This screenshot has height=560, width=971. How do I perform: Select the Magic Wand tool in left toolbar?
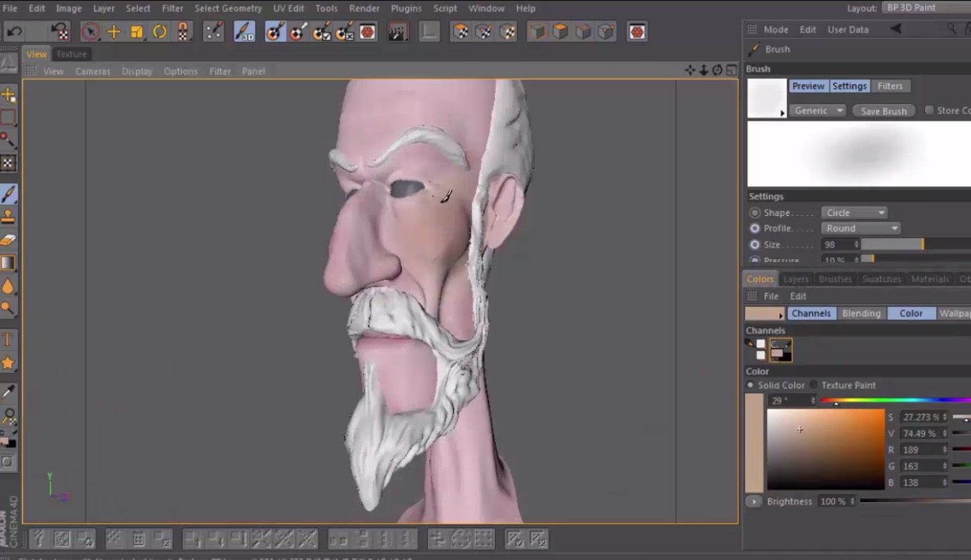[x=8, y=140]
